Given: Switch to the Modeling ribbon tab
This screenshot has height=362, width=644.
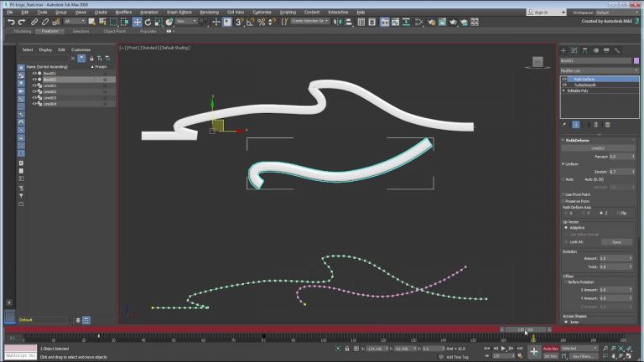Looking at the screenshot, I should 22,31.
